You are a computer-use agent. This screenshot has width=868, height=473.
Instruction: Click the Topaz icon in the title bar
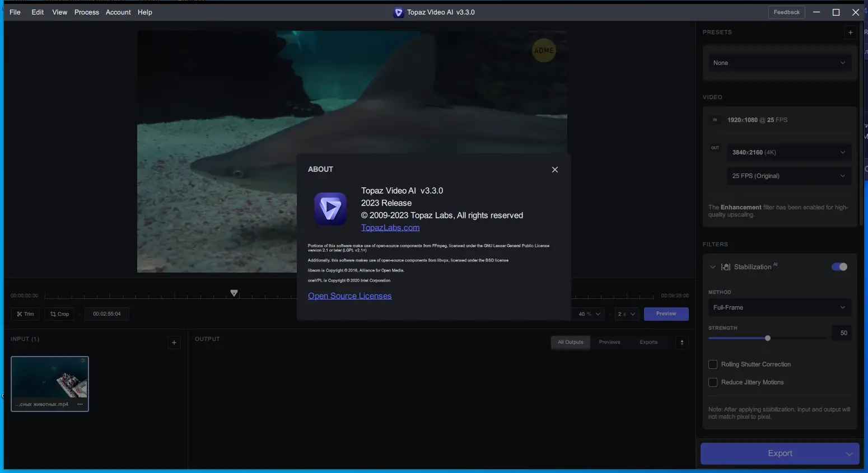coord(398,12)
